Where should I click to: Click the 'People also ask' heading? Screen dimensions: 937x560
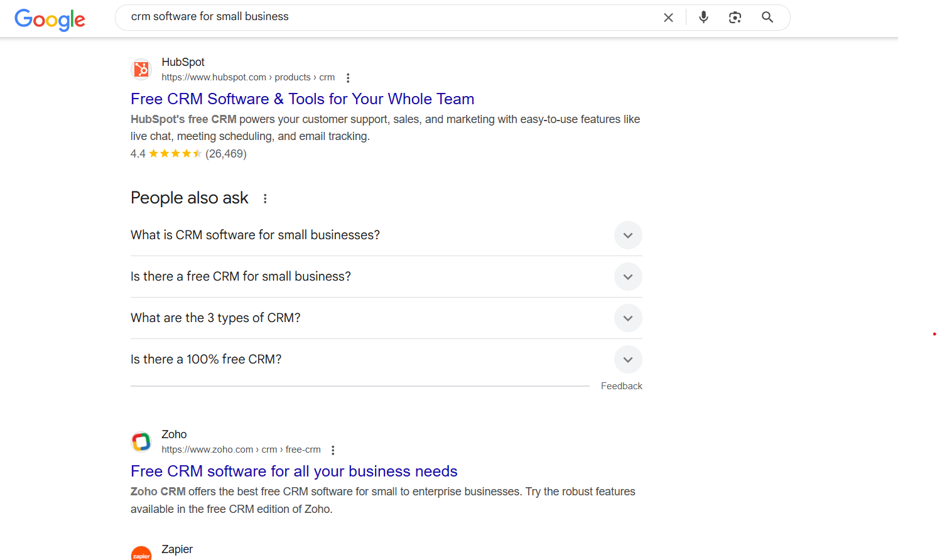(189, 198)
